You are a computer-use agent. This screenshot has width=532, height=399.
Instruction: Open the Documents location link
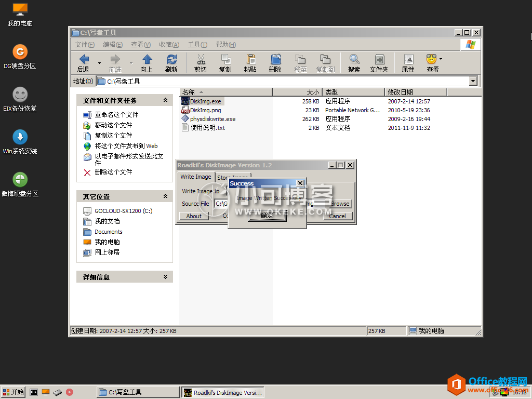tap(108, 232)
